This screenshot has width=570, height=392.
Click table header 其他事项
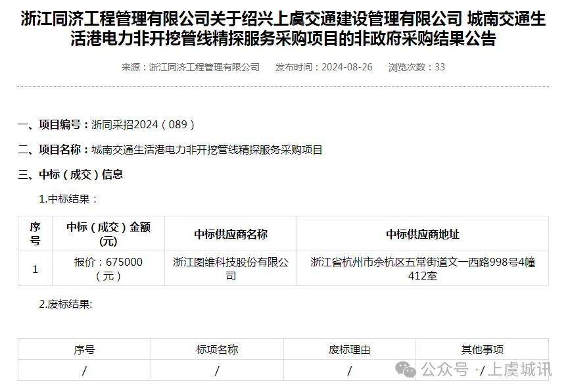point(482,349)
